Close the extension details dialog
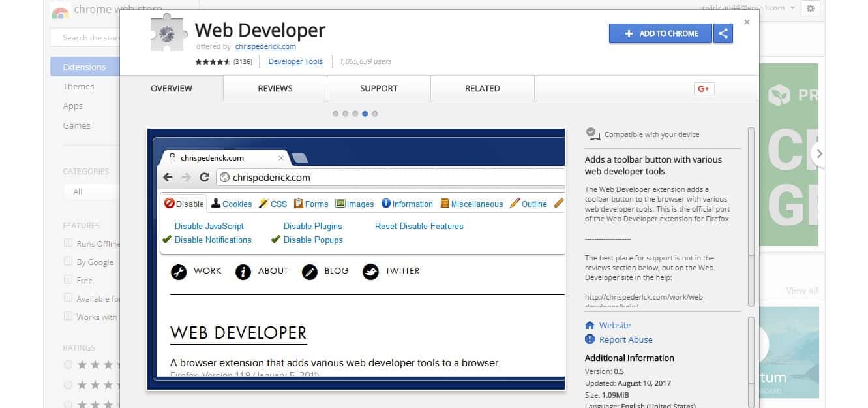 (747, 22)
